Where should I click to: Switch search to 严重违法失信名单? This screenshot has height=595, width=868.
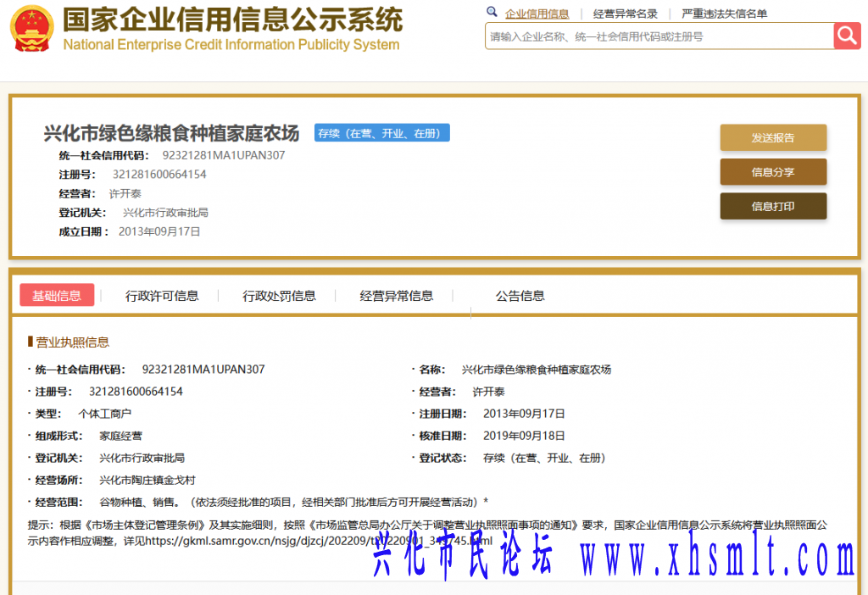(x=724, y=14)
